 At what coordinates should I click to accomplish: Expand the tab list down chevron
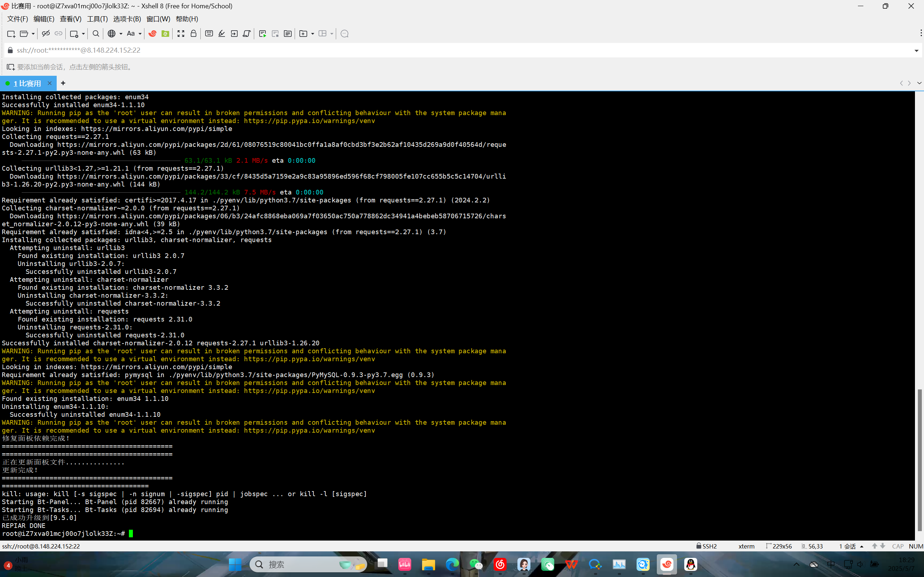coord(919,83)
